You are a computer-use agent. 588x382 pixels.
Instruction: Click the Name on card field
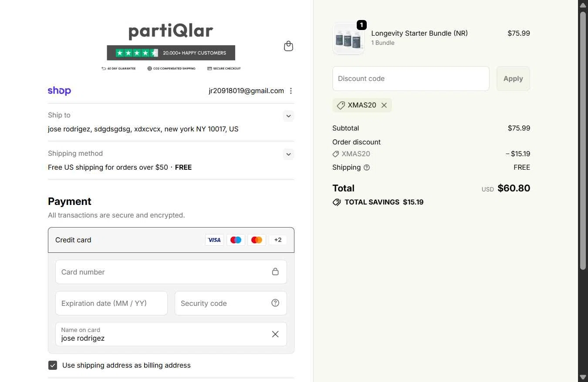tap(171, 334)
